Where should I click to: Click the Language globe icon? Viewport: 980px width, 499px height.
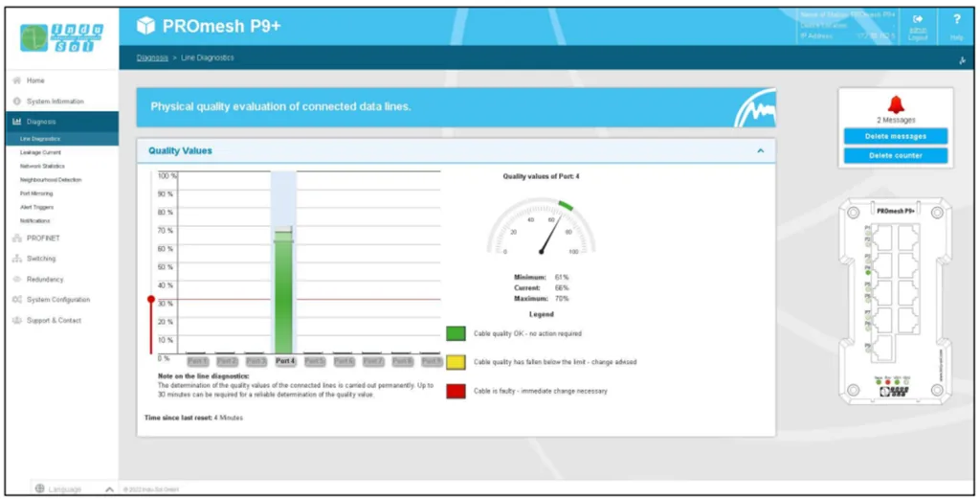click(40, 489)
